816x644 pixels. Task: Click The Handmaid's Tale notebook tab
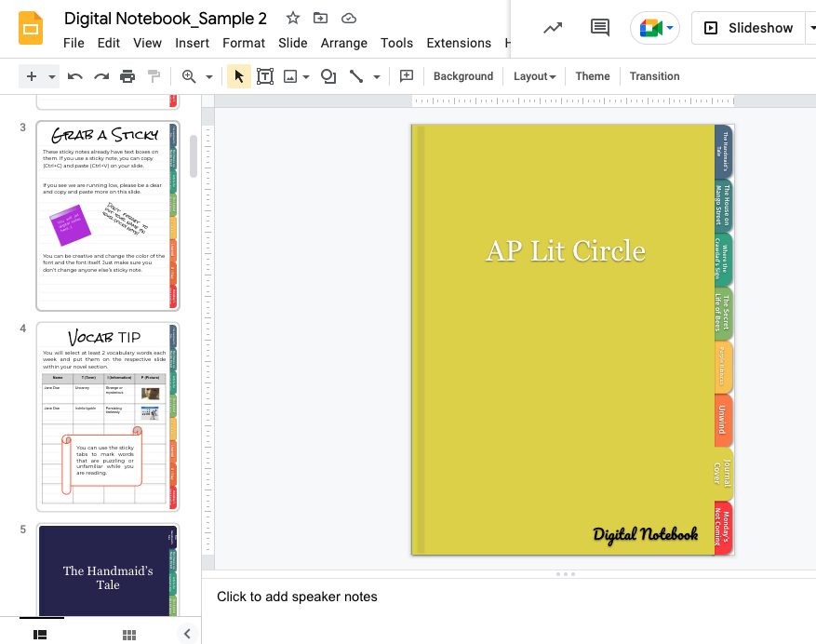(723, 152)
